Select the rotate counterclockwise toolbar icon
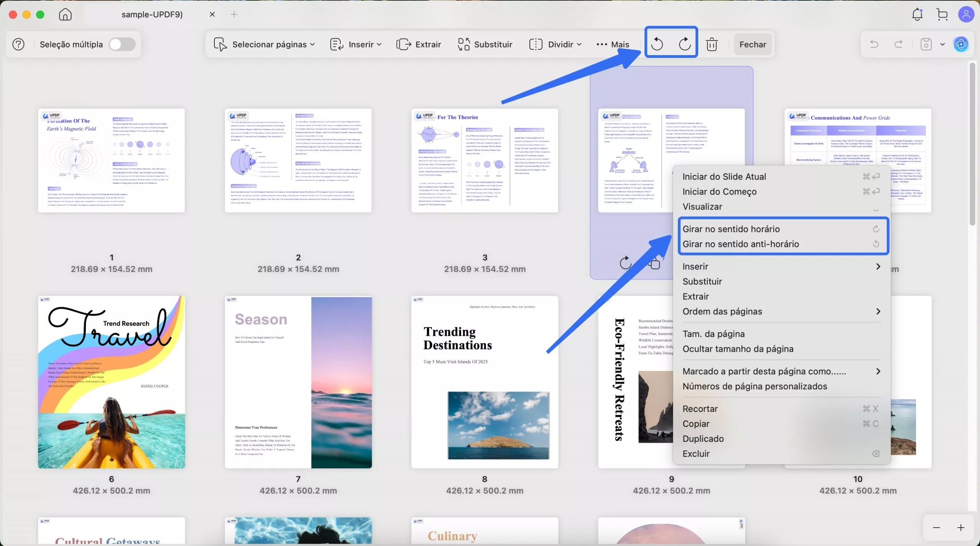Image resolution: width=980 pixels, height=546 pixels. pyautogui.click(x=657, y=43)
